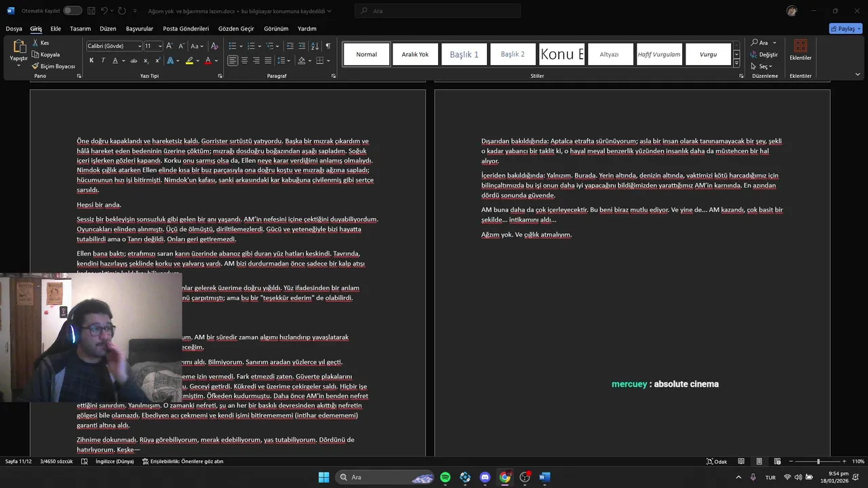Viewport: 868px width, 488px height.
Task: Show paragraph marks (¶)
Action: tap(328, 46)
